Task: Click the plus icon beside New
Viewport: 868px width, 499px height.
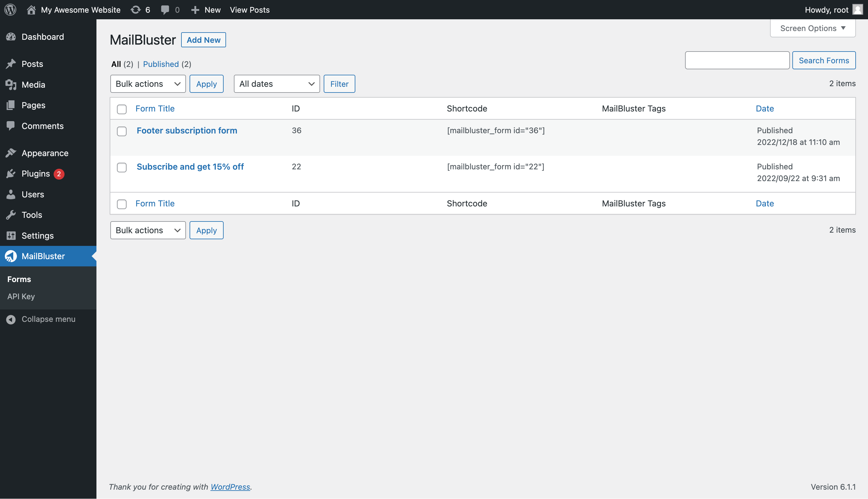Action: tap(195, 10)
